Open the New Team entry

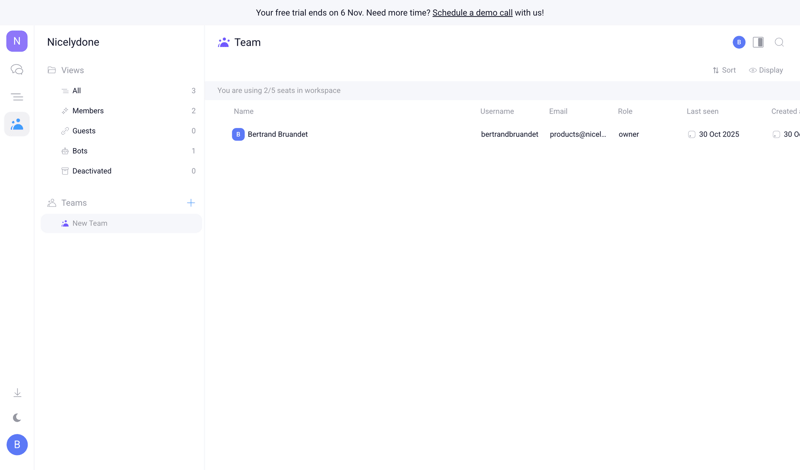pos(90,223)
